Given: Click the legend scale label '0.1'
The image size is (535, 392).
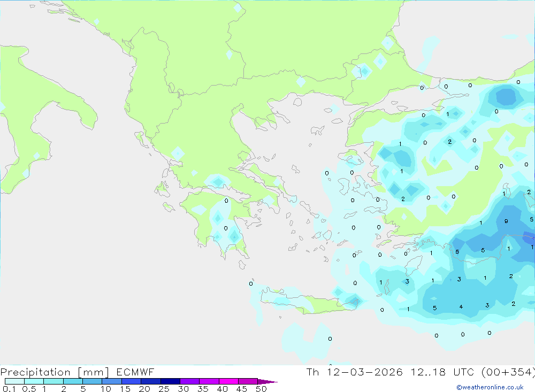Looking at the screenshot, I should point(9,389).
